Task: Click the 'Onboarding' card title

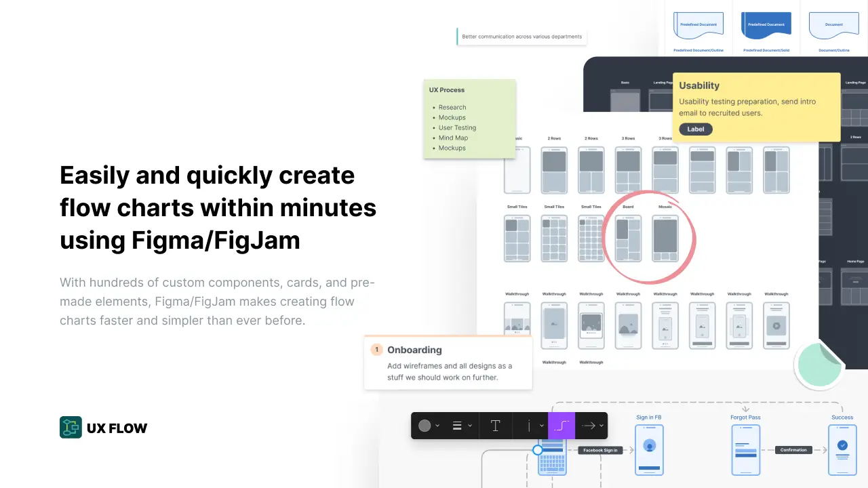Action: click(x=414, y=350)
